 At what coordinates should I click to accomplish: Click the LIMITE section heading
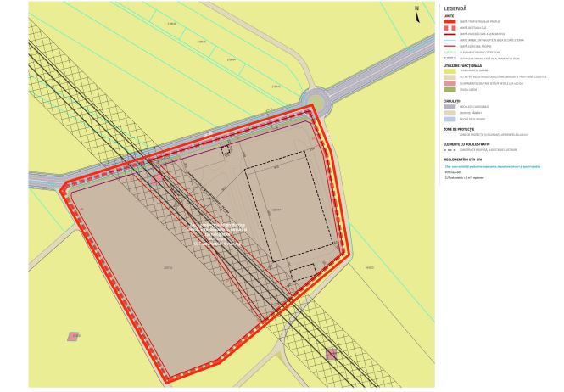[449, 14]
